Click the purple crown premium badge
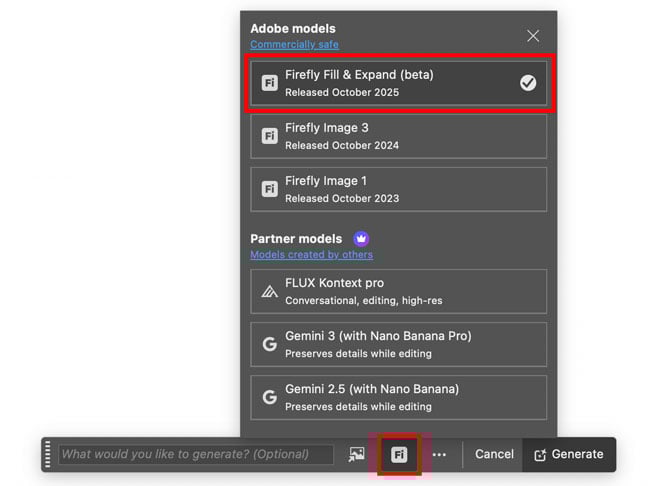 tap(361, 239)
